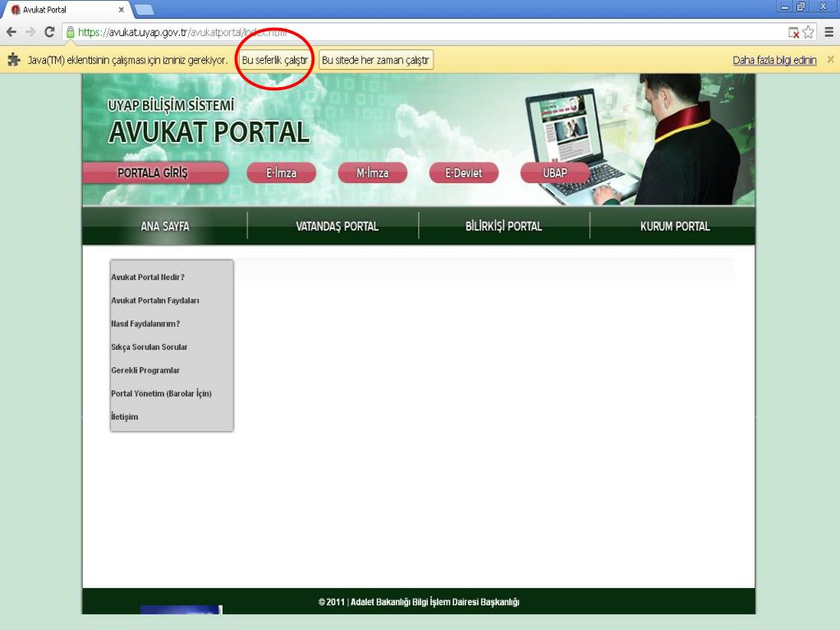Close the Avukat Portal tab

(x=121, y=10)
